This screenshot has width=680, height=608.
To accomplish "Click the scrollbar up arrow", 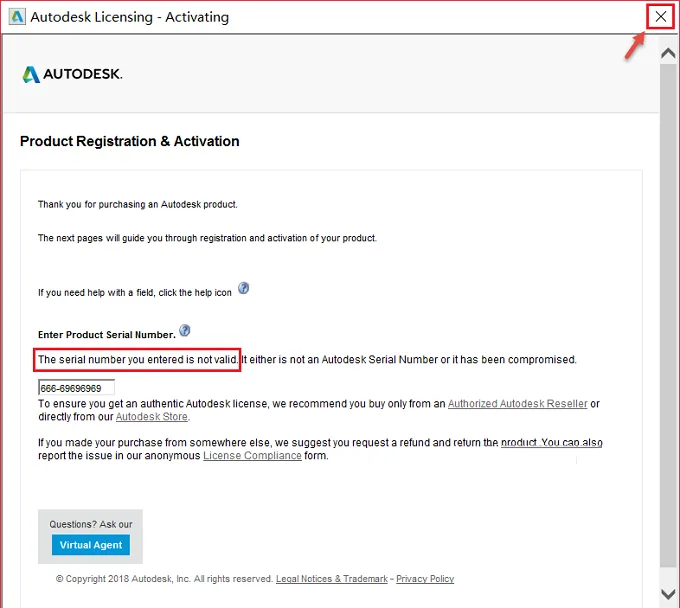I will point(668,53).
